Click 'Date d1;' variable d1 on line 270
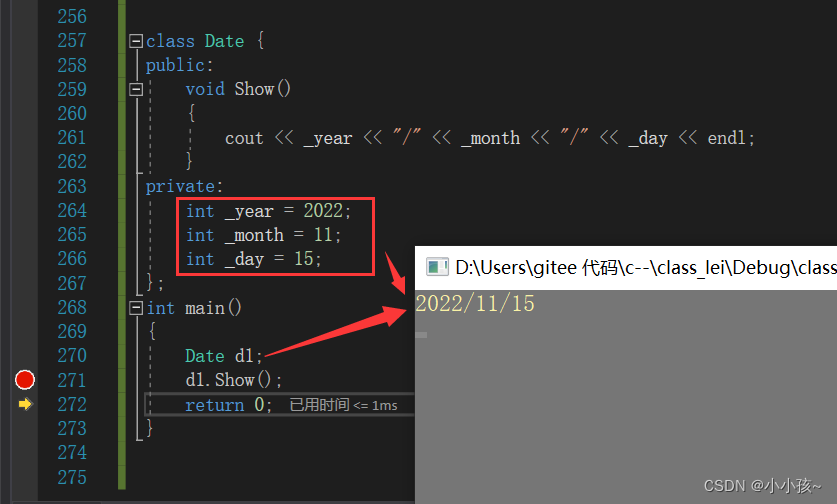The width and height of the screenshot is (837, 504). click(244, 356)
